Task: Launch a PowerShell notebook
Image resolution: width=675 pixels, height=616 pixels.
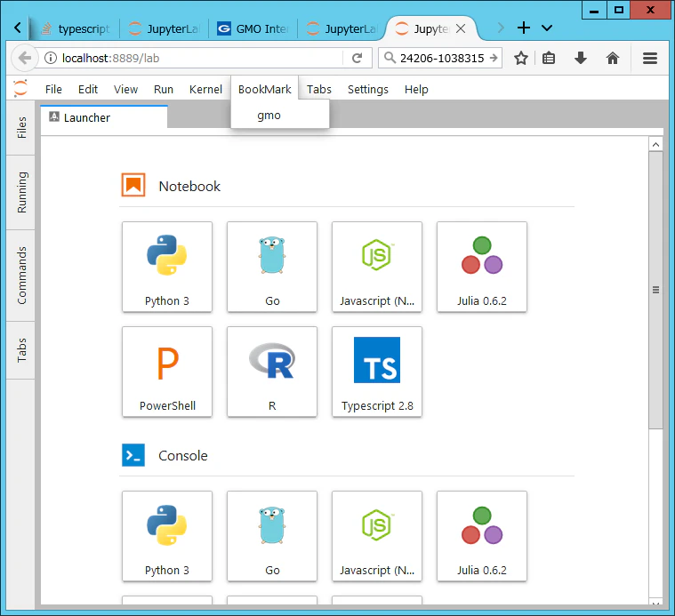Action: point(167,372)
